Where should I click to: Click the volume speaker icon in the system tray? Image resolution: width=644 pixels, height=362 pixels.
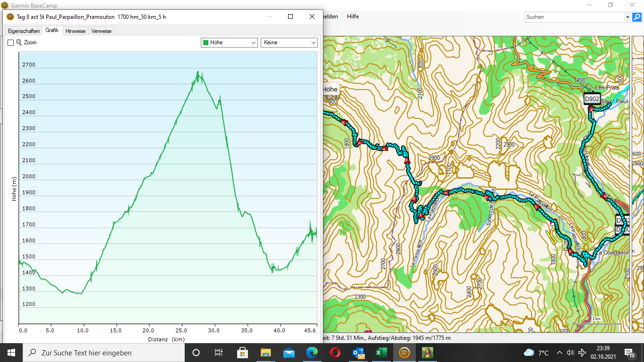(570, 353)
